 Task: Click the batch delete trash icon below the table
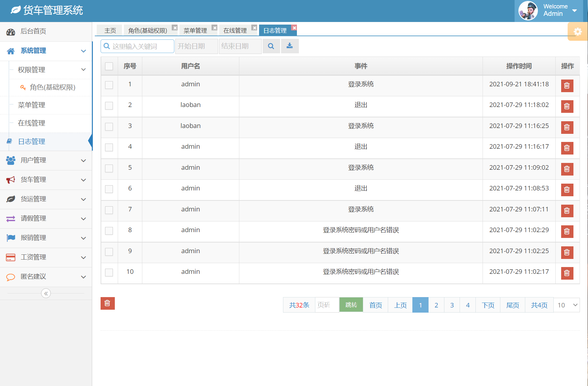pos(107,303)
